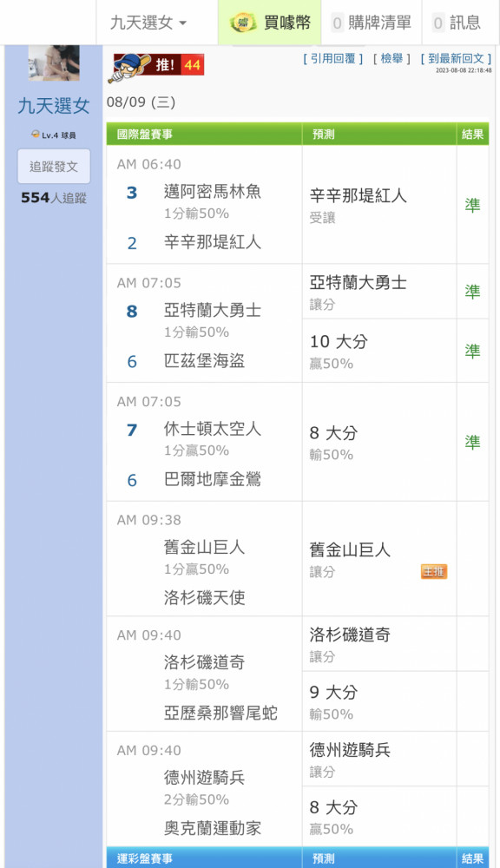Click the 引用回覆 link
The image size is (500, 868).
[x=333, y=59]
